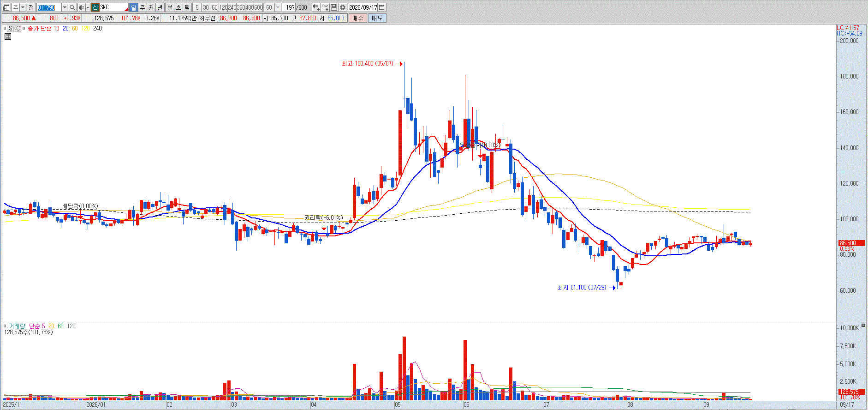Click the green 신 badge icon
868x410 pixels.
pyautogui.click(x=95, y=7)
